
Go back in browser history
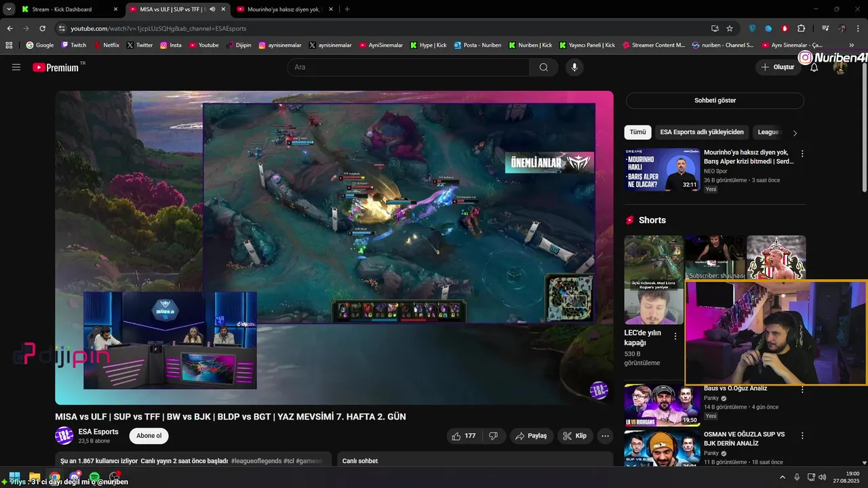coord(9,28)
